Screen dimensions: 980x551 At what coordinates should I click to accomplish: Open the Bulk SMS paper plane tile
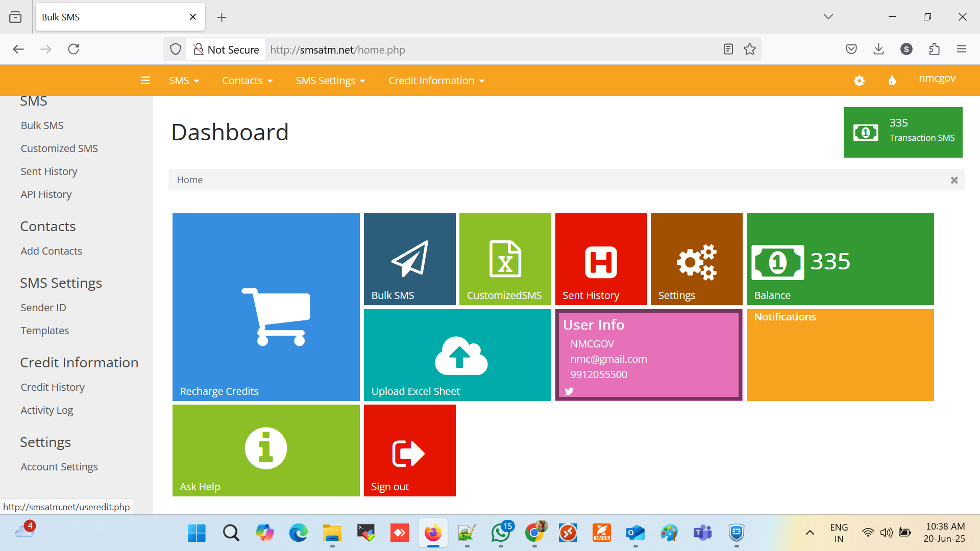point(409,259)
